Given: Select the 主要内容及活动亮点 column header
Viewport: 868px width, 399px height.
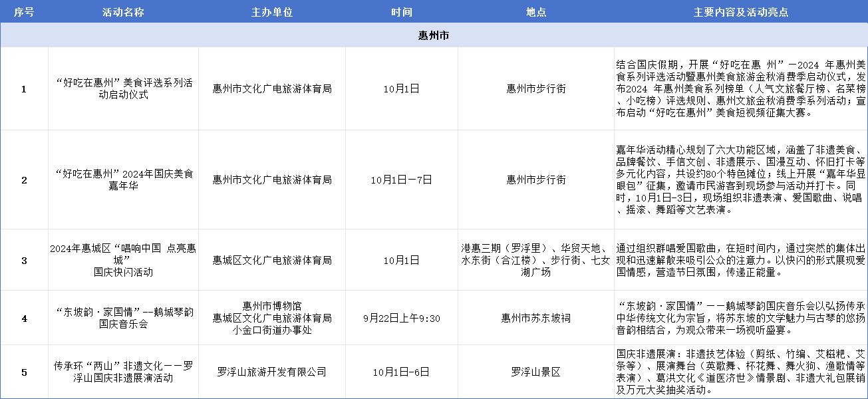Looking at the screenshot, I should point(740,13).
